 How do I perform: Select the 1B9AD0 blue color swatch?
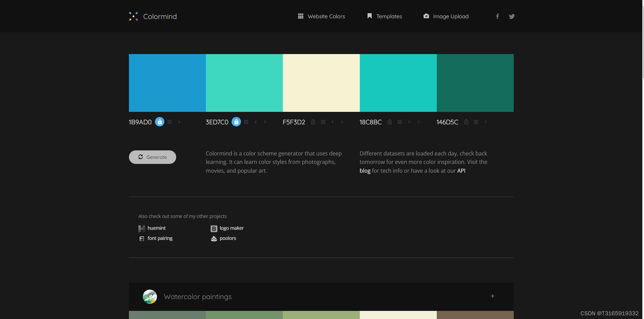coord(167,83)
